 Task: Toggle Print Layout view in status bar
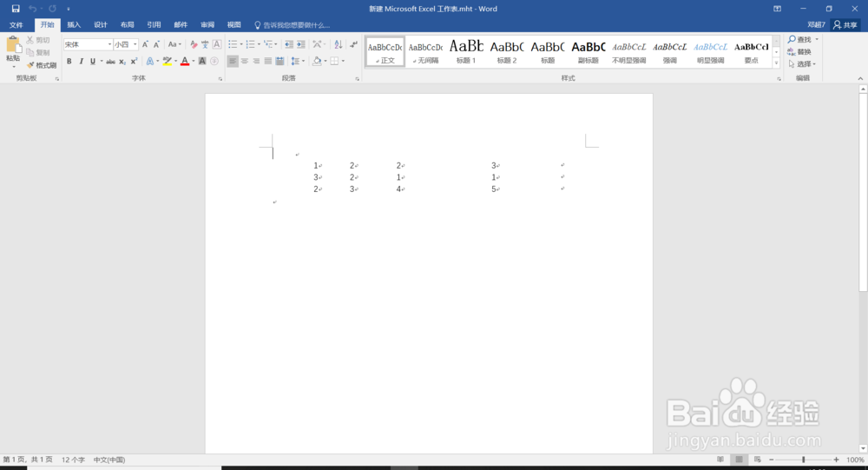(739, 460)
